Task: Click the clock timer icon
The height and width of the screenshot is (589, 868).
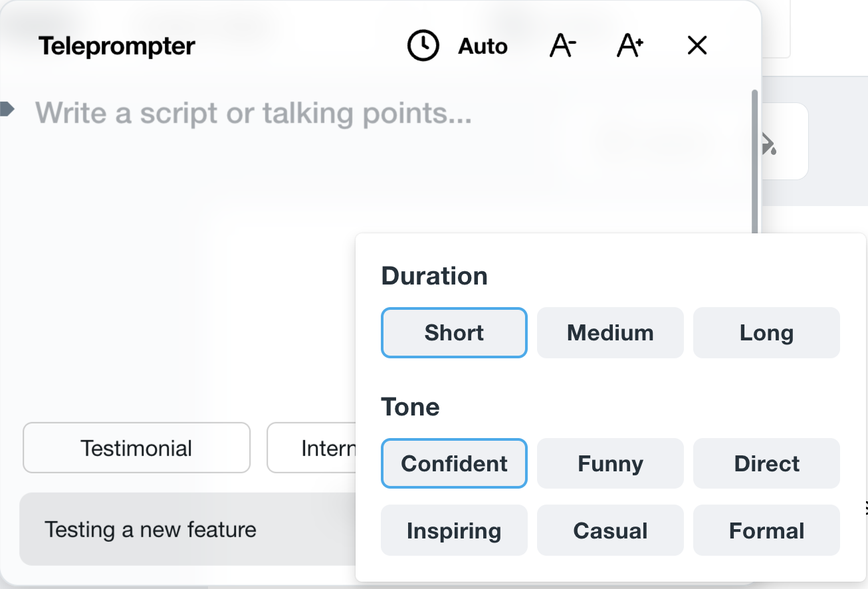Action: [x=423, y=47]
